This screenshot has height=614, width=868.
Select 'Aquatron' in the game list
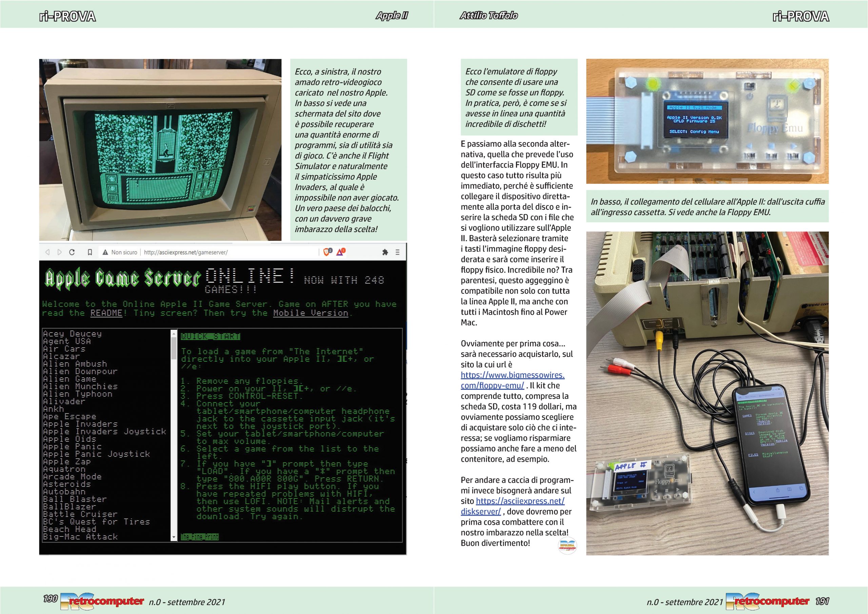point(64,469)
